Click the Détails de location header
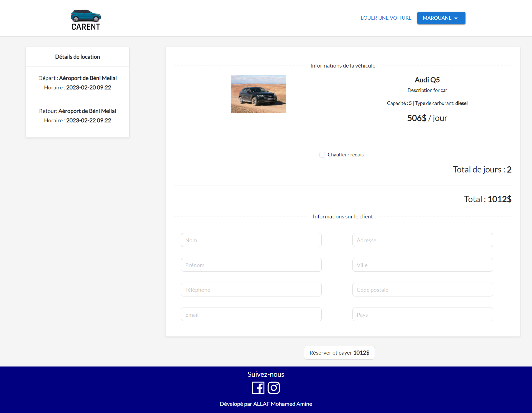Image resolution: width=532 pixels, height=413 pixels. click(x=77, y=57)
